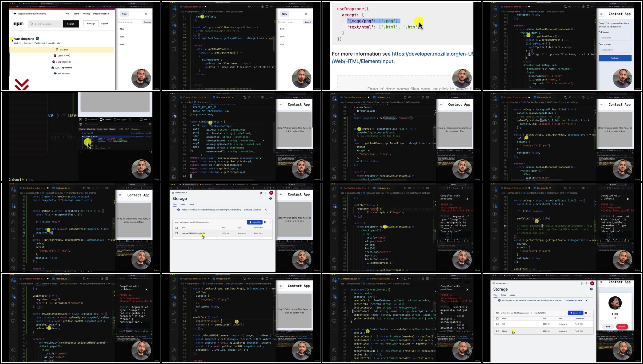Expand the prototype Array [] entry in console
The image size is (643, 364).
tap(85, 148)
